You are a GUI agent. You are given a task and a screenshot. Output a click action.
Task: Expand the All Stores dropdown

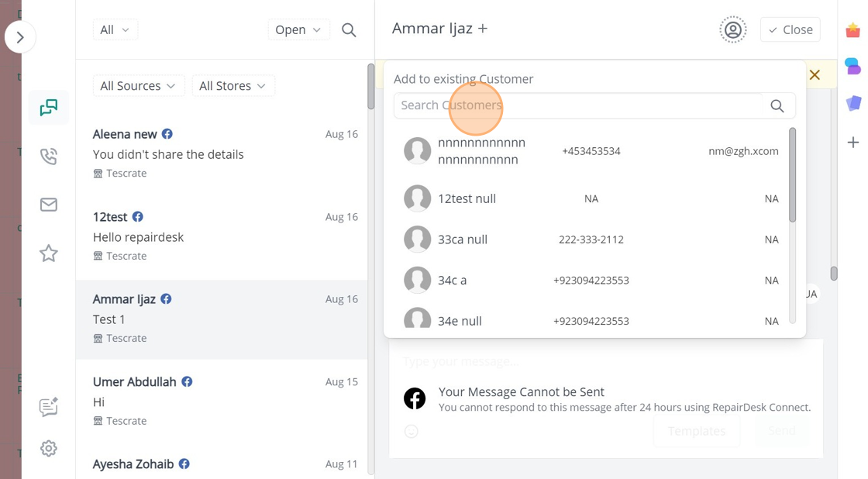[233, 86]
